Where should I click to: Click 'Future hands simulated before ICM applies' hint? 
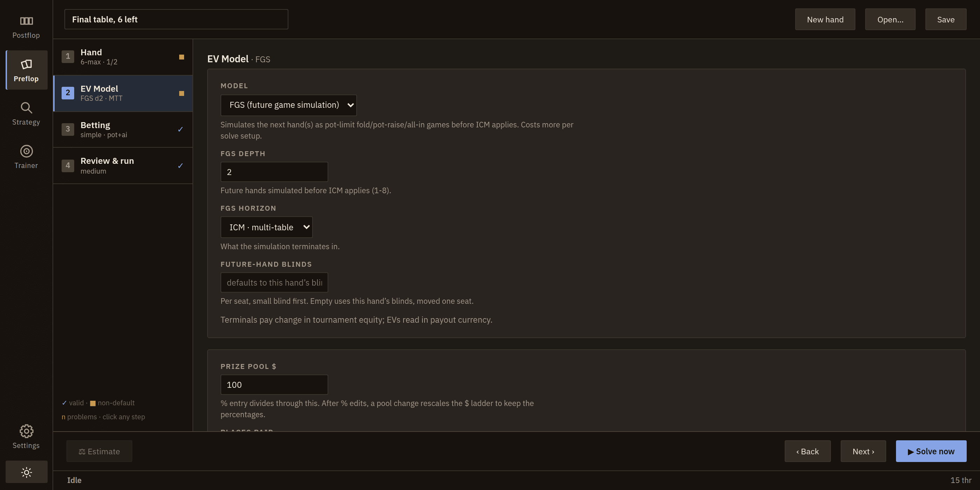tap(306, 190)
